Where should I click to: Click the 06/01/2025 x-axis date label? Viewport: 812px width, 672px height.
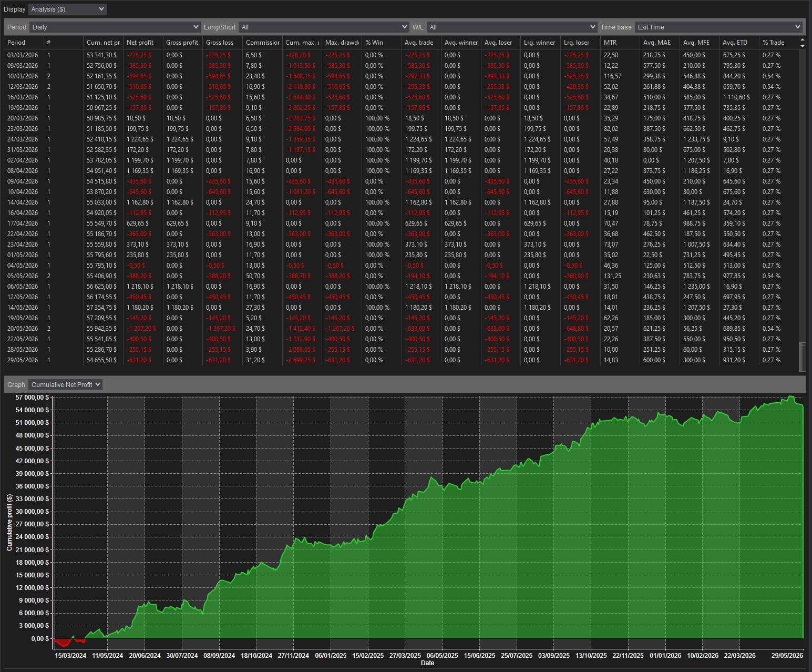click(331, 656)
